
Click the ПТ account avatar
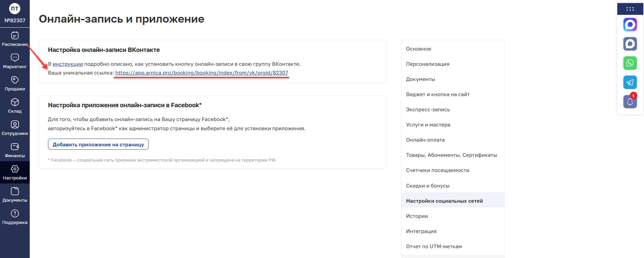click(15, 9)
